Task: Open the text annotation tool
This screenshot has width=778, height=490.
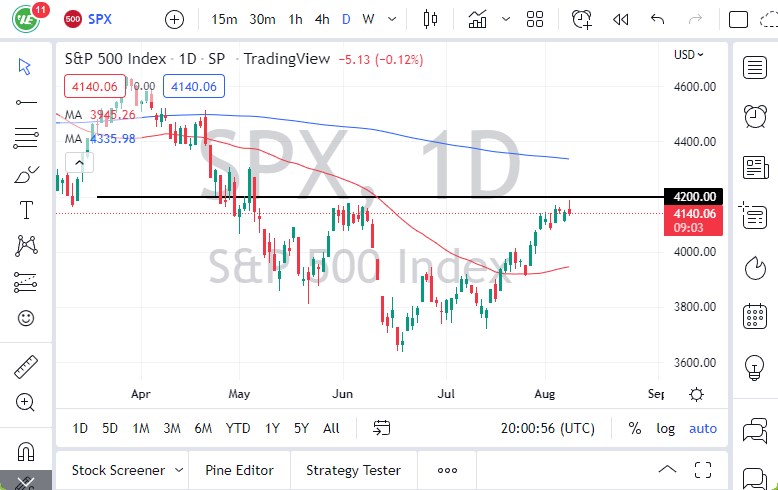Action: click(25, 210)
